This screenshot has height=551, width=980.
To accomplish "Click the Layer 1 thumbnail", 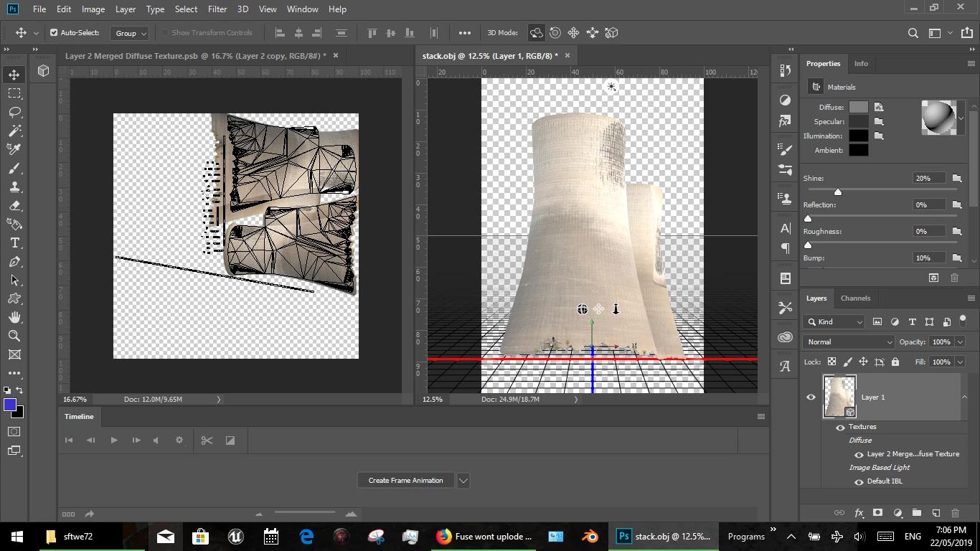I will (x=839, y=397).
